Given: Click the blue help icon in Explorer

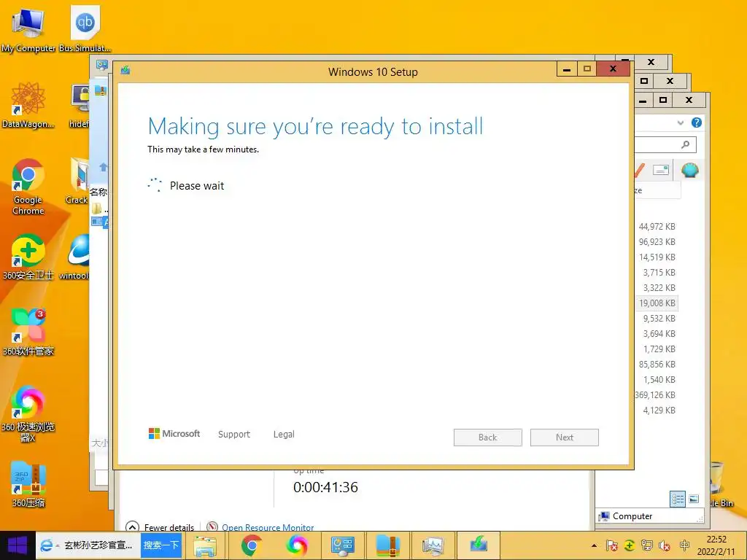Looking at the screenshot, I should (x=697, y=122).
